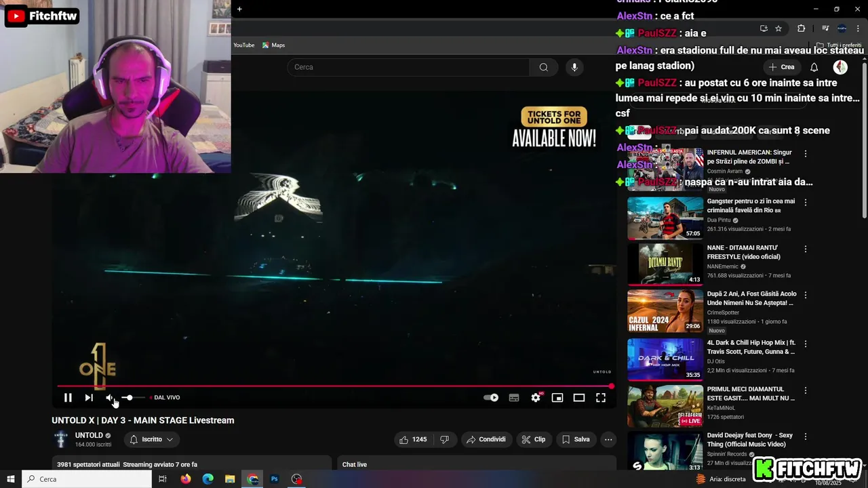Image resolution: width=868 pixels, height=488 pixels.
Task: Open the UNTOLD channel name link
Action: click(x=89, y=435)
